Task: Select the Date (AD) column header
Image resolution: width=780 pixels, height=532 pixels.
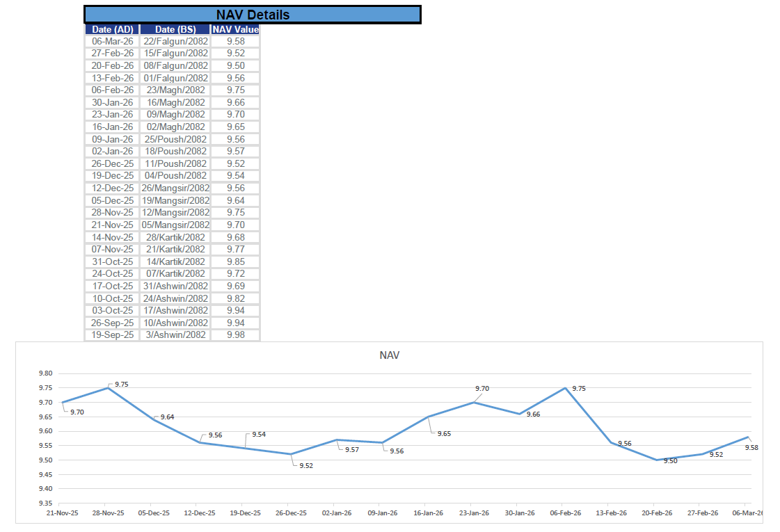Action: [112, 29]
